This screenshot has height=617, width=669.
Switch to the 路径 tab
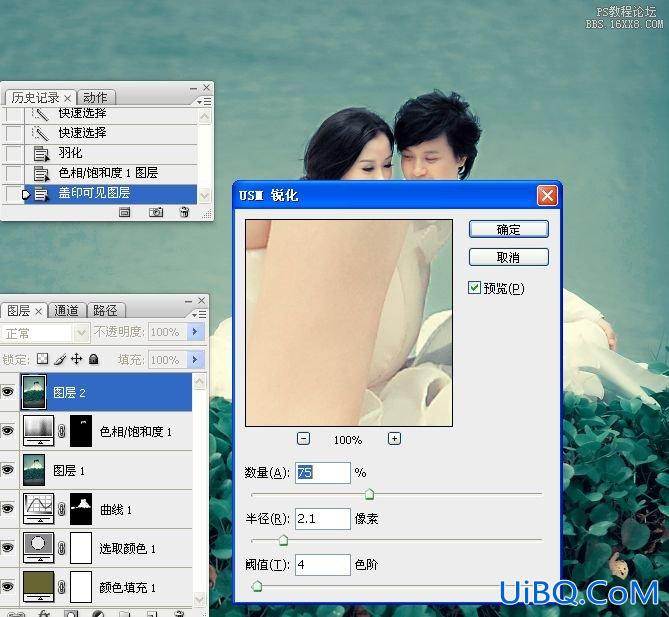point(105,311)
